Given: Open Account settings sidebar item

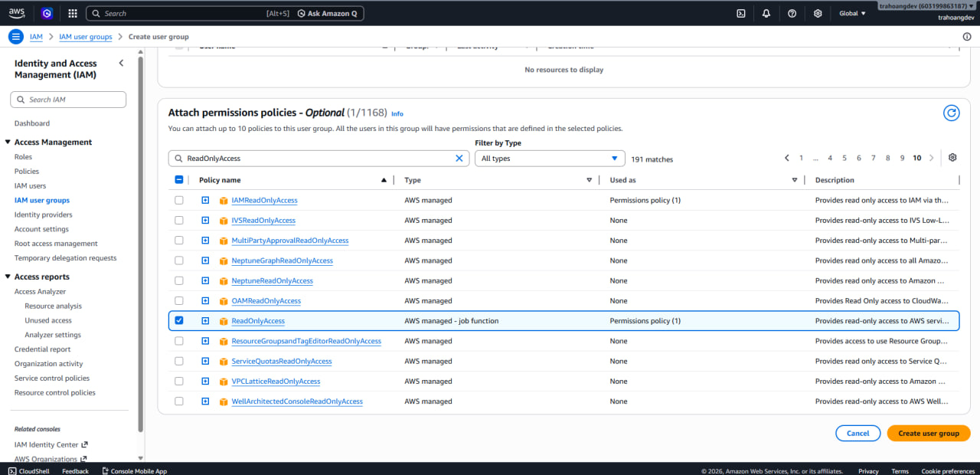Looking at the screenshot, I should click(x=41, y=229).
